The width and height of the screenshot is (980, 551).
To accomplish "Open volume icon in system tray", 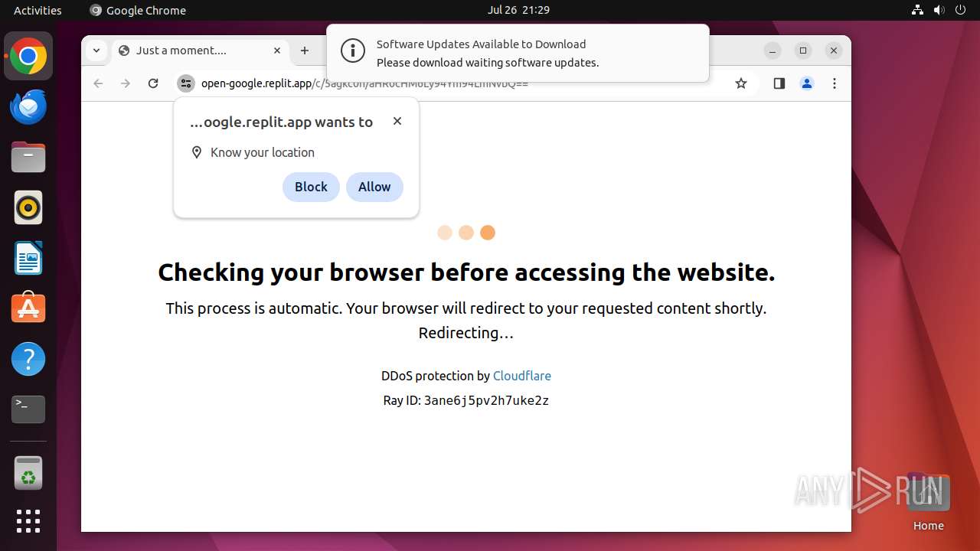I will tap(939, 10).
